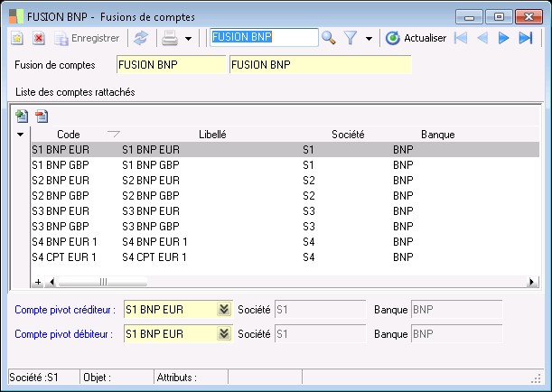Click the sort indicator beside Code header
Screen dimensions: 552x392
pyautogui.click(x=114, y=134)
